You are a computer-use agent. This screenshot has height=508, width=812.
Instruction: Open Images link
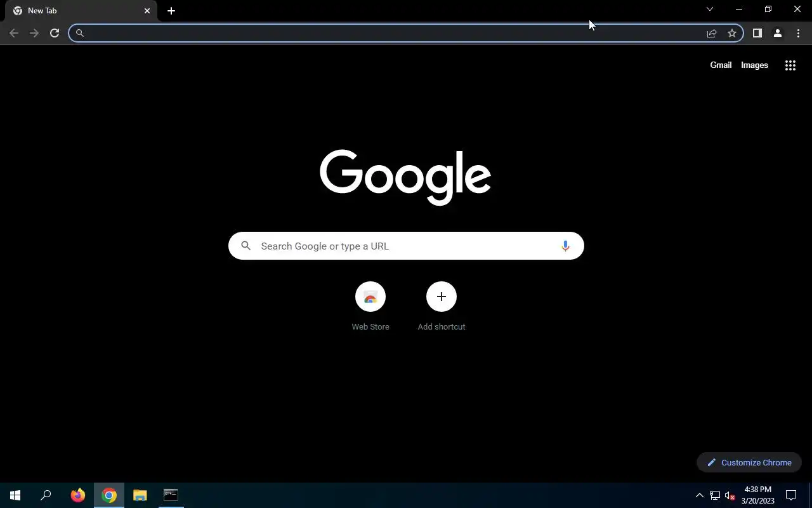(x=754, y=65)
